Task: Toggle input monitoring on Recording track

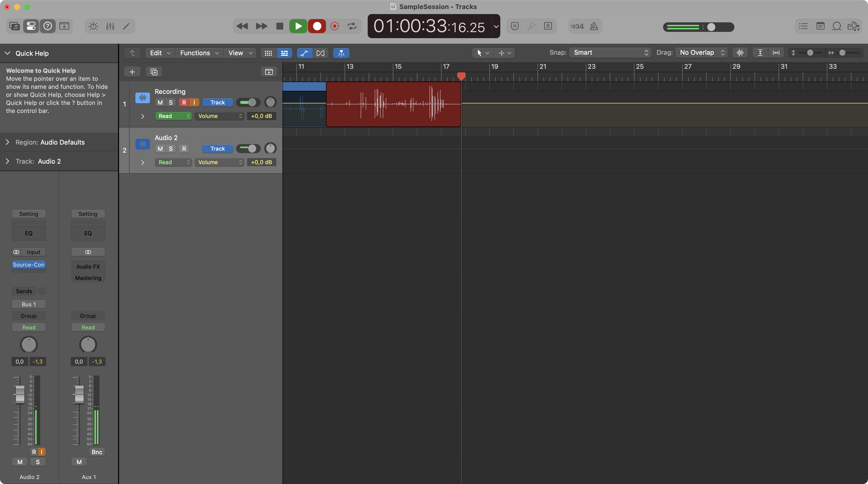Action: click(x=194, y=103)
